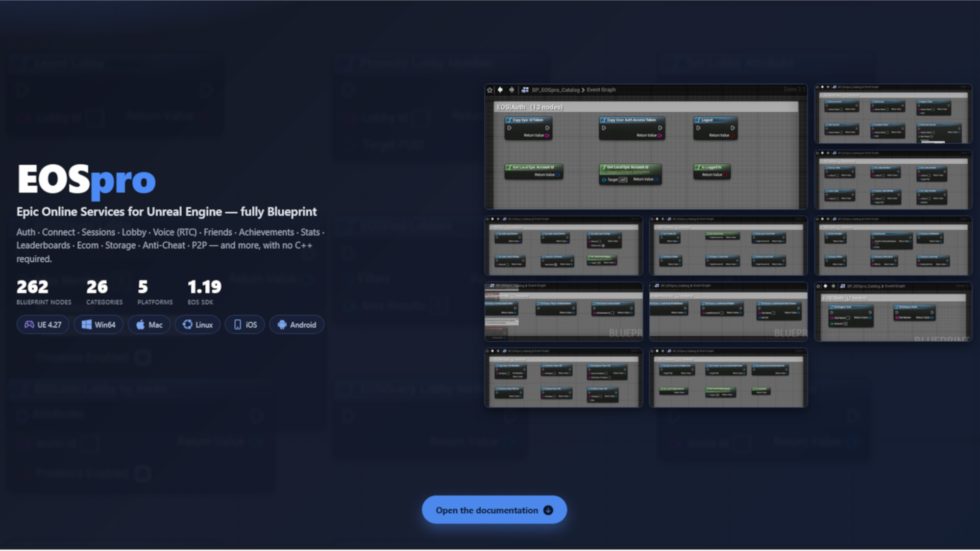This screenshot has height=551, width=980.
Task: Click the iOS platform pill
Action: 245,324
